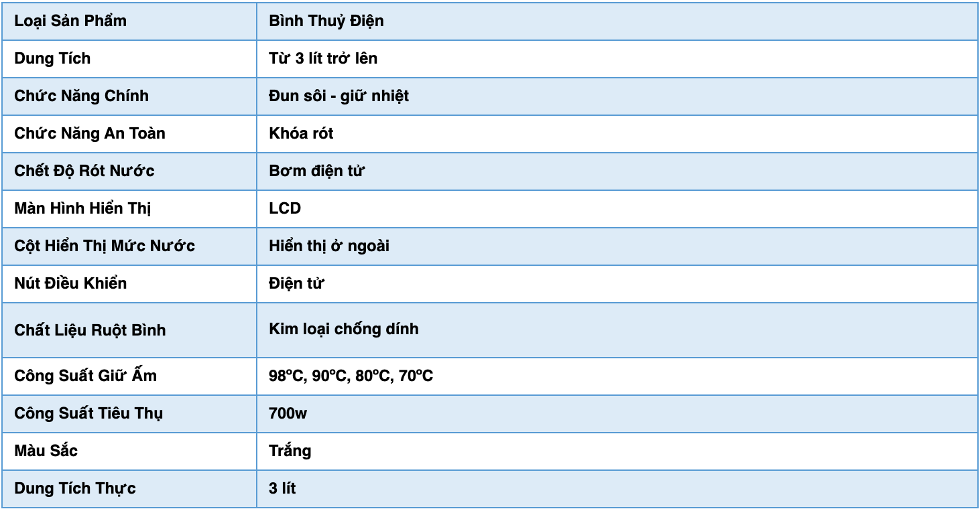The width and height of the screenshot is (980, 509).
Task: Select the '700w' power consumption value
Action: pyautogui.click(x=288, y=413)
